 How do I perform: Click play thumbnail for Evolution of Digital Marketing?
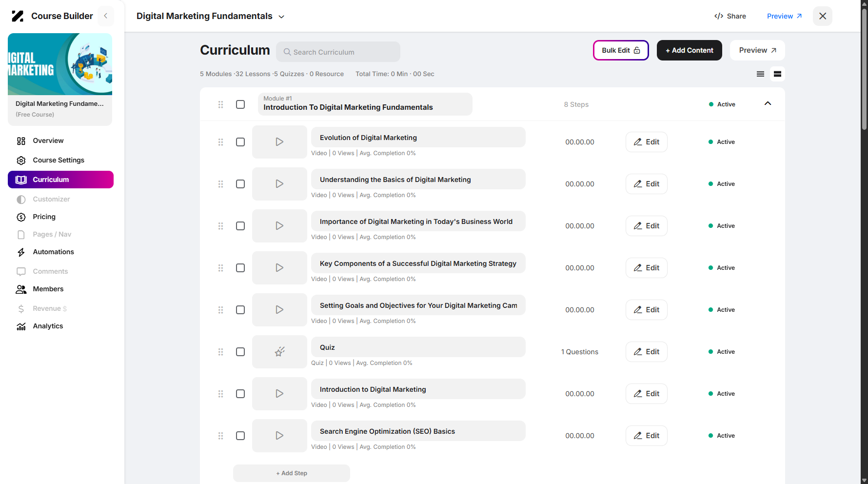[x=279, y=142]
